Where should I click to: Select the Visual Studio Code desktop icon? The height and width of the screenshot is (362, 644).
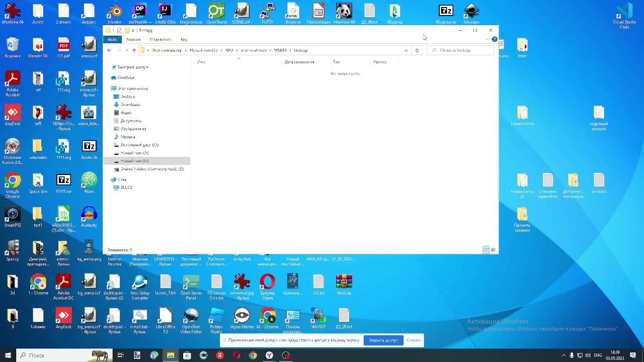coord(624,16)
